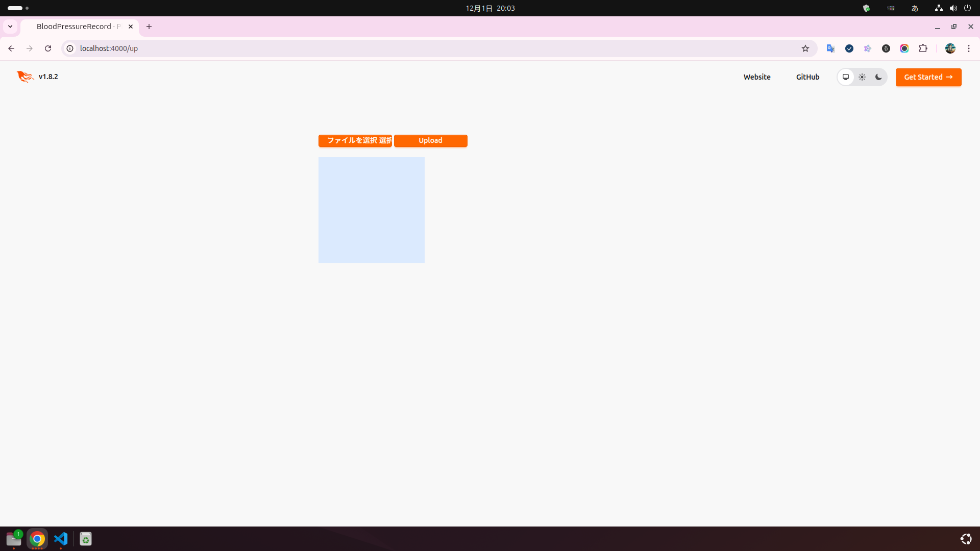Image resolution: width=980 pixels, height=551 pixels.
Task: Open Visual Studio Code from dock
Action: (x=61, y=539)
